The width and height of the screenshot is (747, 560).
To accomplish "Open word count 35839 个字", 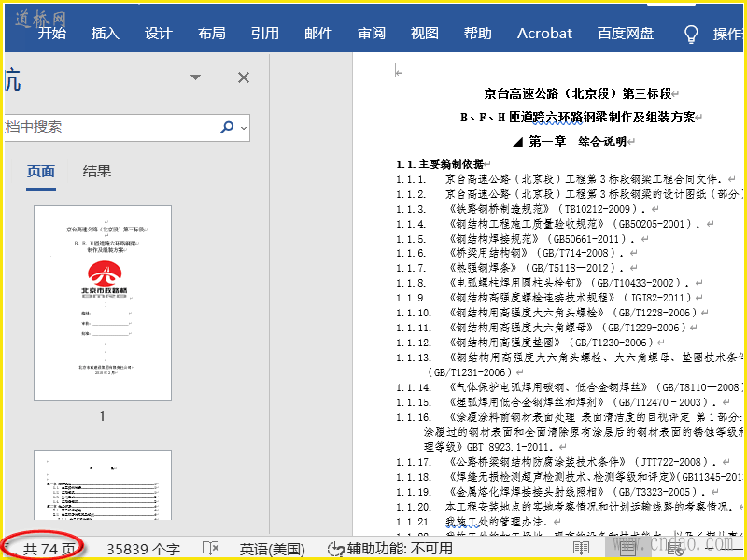I will pos(144,549).
